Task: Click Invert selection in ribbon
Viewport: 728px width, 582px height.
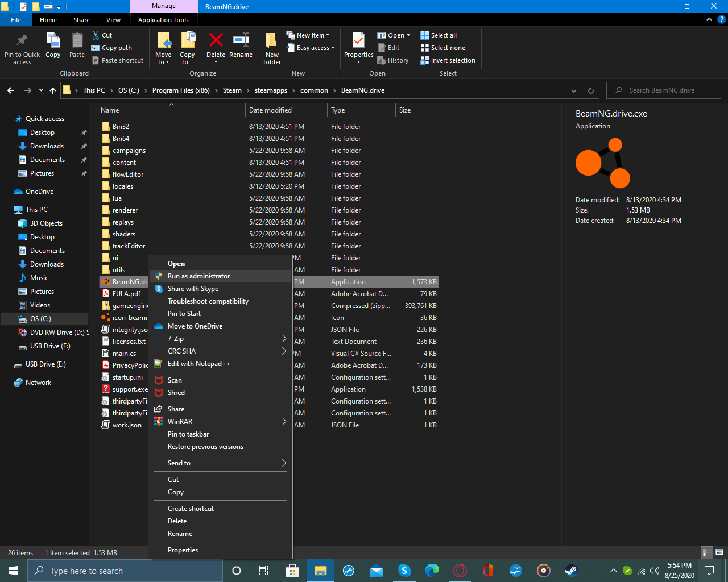Action: coord(448,60)
